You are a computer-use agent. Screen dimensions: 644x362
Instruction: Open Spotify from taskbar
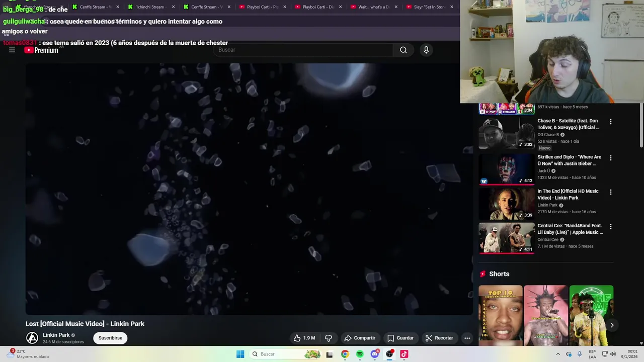(360, 354)
